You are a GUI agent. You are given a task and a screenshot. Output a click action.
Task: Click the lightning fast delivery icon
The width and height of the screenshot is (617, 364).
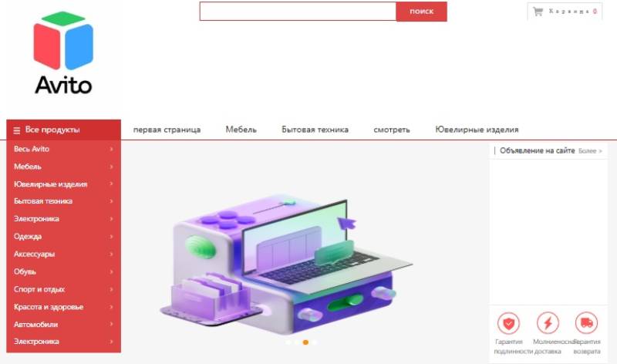point(548,323)
